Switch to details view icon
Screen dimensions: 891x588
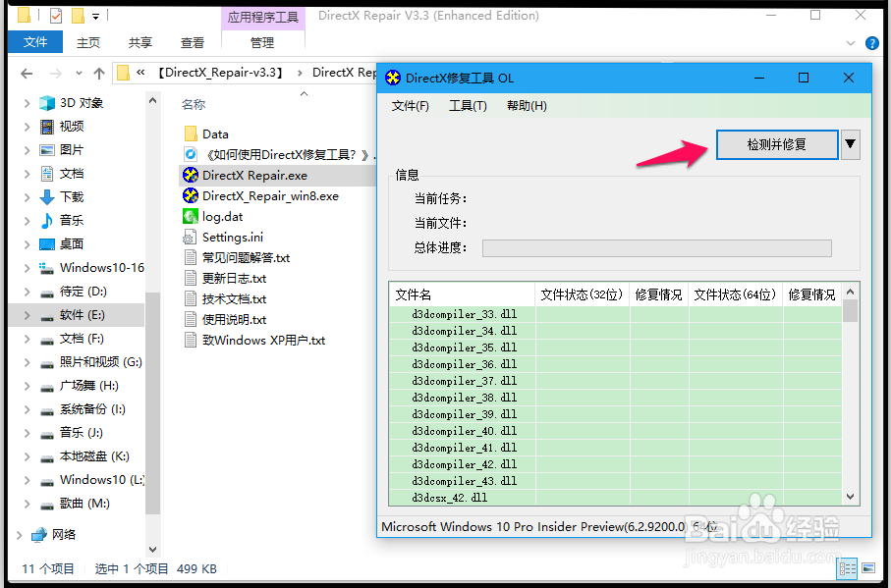[x=847, y=568]
